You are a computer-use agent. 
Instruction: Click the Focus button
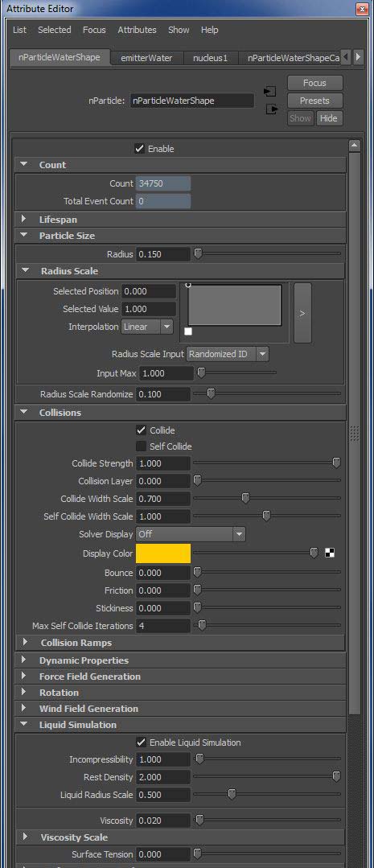(314, 83)
